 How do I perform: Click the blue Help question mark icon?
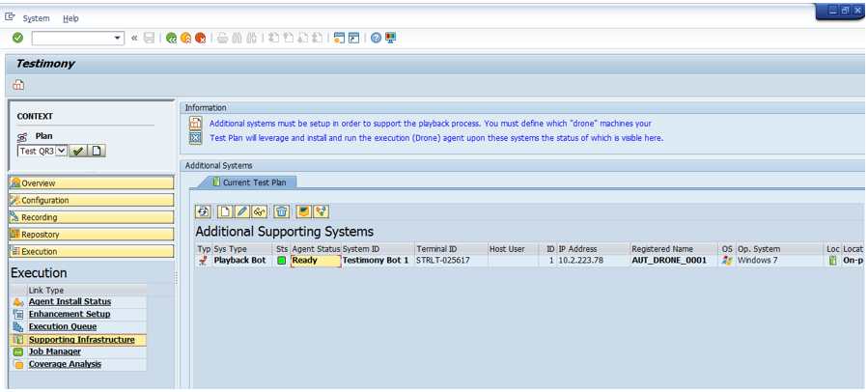[x=377, y=39]
